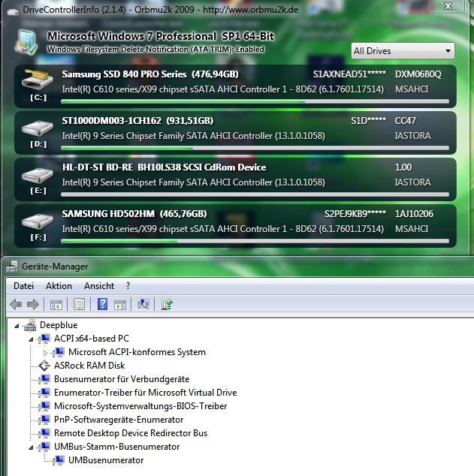474x476 pixels.
Task: Click the C: drive SSD icon
Action: pos(38,78)
